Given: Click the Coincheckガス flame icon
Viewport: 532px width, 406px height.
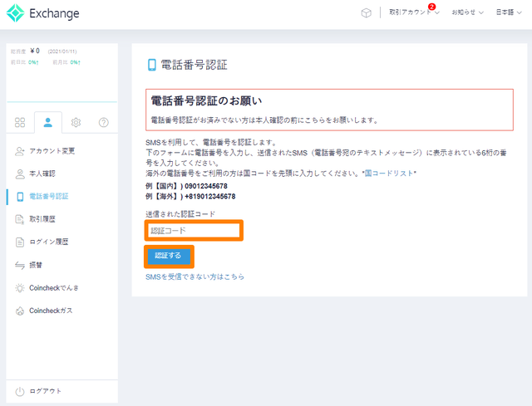Looking at the screenshot, I should point(20,311).
